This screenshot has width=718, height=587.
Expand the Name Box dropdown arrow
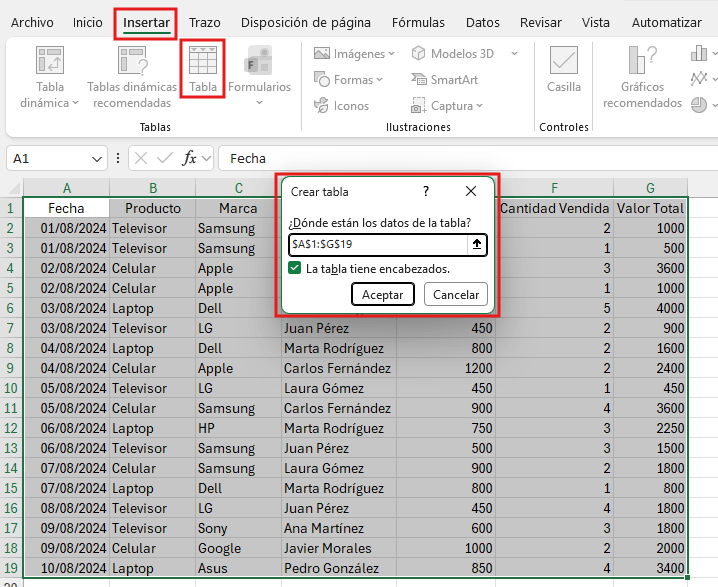pos(97,159)
